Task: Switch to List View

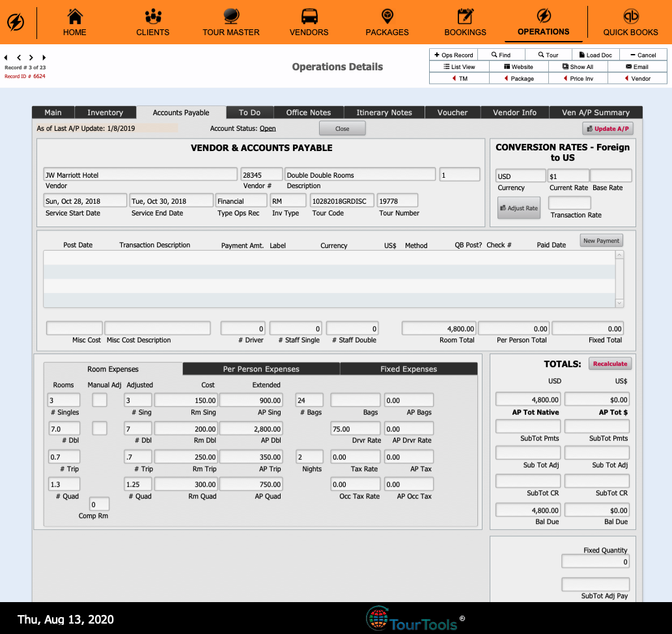Action: pos(460,67)
